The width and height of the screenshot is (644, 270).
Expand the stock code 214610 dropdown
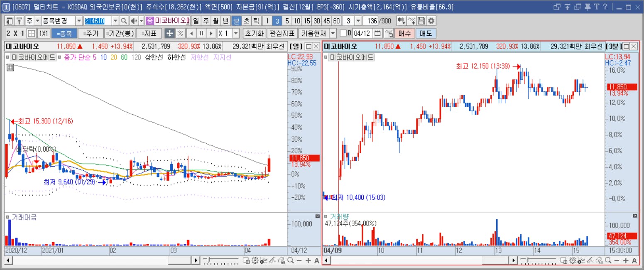click(x=115, y=21)
